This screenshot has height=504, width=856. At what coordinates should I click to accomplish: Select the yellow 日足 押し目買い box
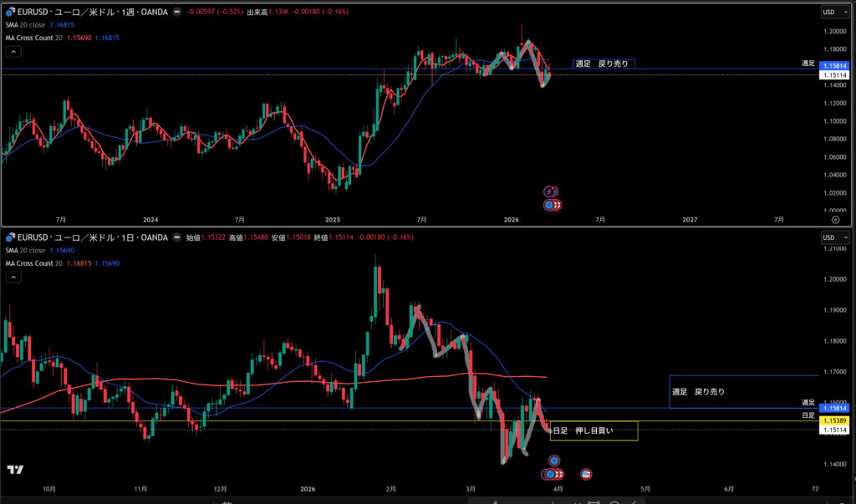594,431
